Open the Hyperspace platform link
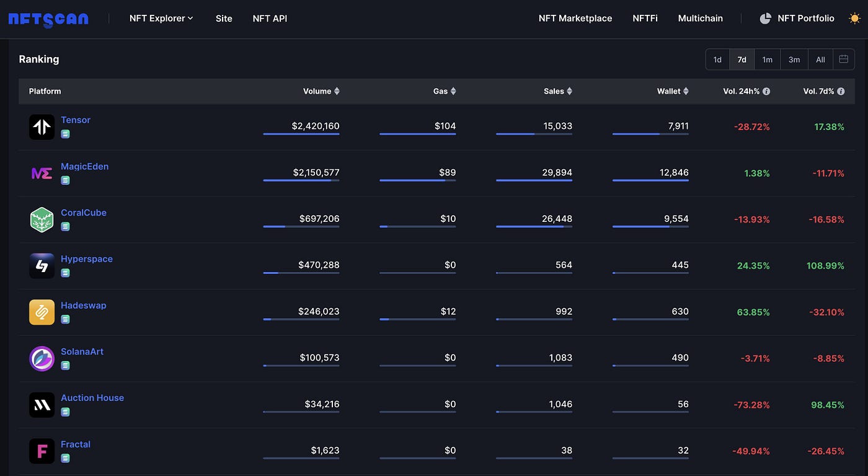The height and width of the screenshot is (476, 868). (87, 259)
